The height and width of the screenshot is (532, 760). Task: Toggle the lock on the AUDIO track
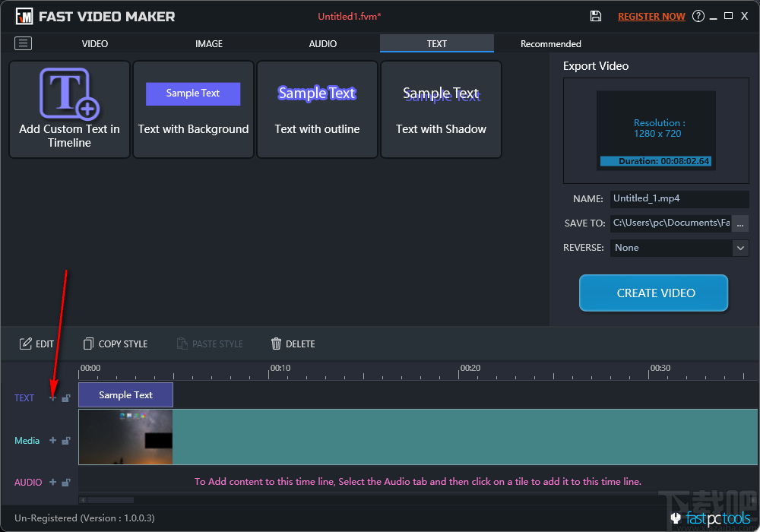click(x=65, y=482)
